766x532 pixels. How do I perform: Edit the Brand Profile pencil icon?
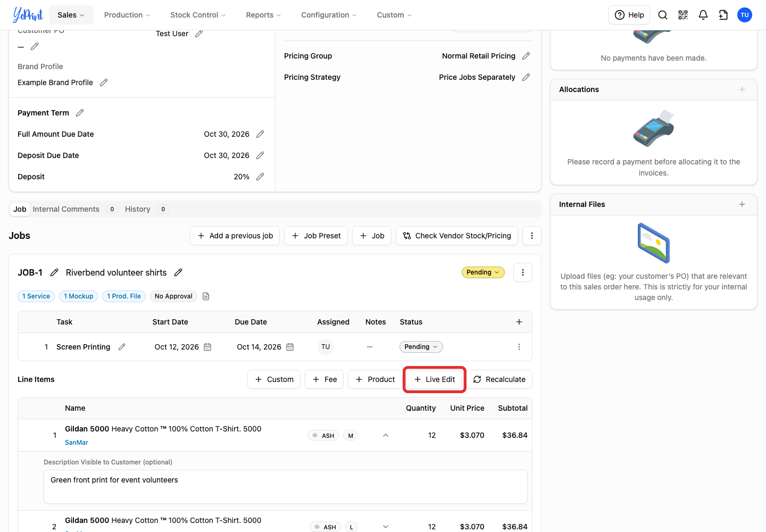[104, 82]
